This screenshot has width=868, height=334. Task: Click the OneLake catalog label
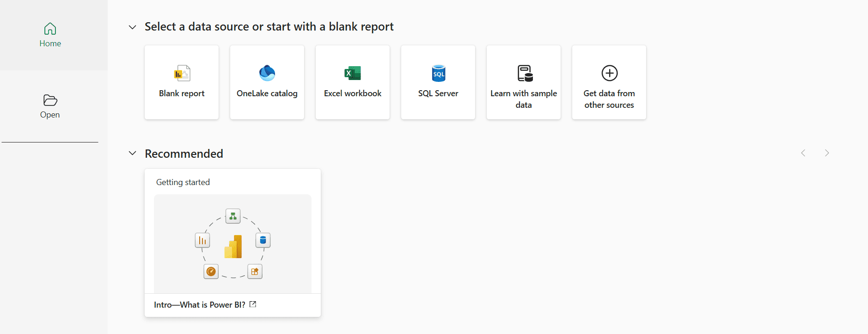(267, 93)
